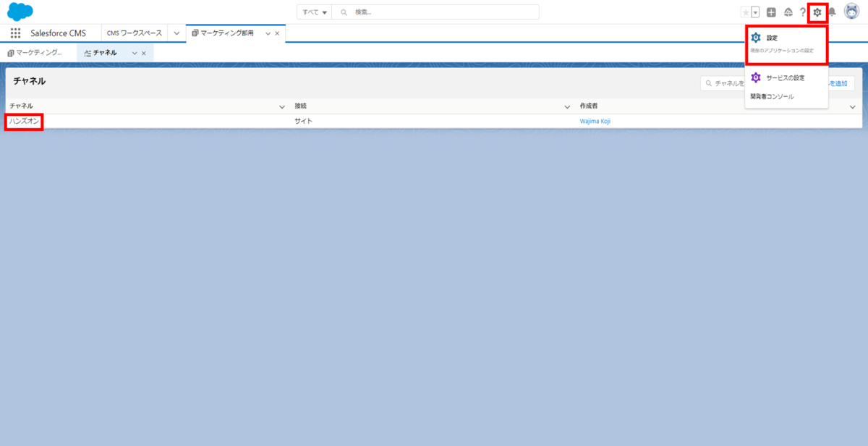
Task: Open the user profile avatar
Action: pyautogui.click(x=852, y=12)
